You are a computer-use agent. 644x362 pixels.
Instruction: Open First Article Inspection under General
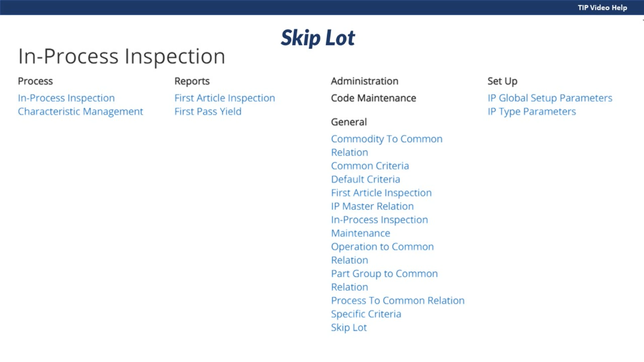381,193
